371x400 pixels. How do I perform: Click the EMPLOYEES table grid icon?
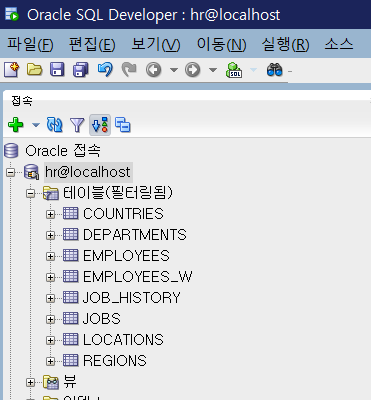pos(70,256)
